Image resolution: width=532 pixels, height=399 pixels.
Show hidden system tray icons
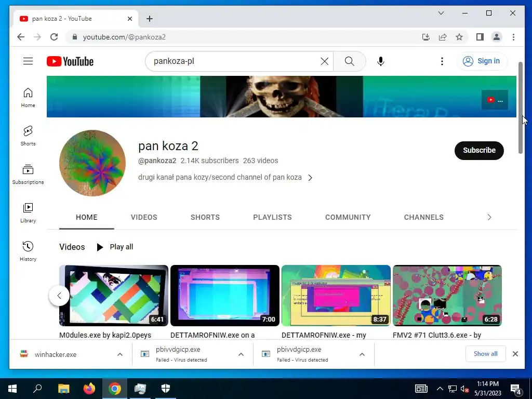(x=440, y=389)
